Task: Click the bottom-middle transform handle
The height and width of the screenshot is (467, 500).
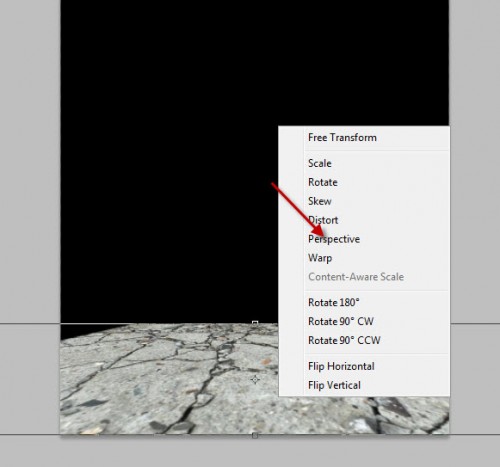Action: (255, 435)
